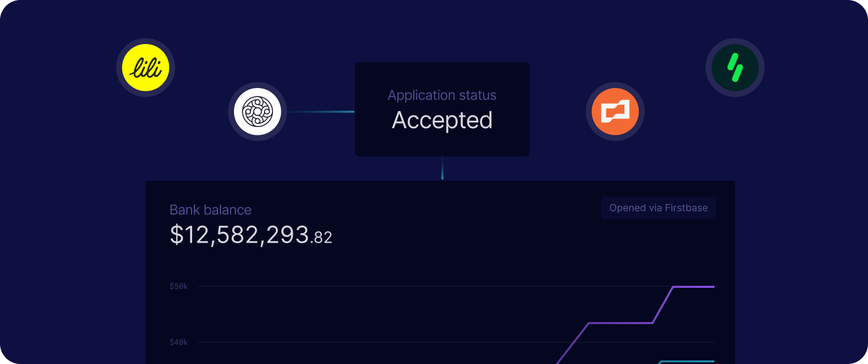Image resolution: width=868 pixels, height=364 pixels.
Task: Click the $50k axis label
Action: [179, 287]
